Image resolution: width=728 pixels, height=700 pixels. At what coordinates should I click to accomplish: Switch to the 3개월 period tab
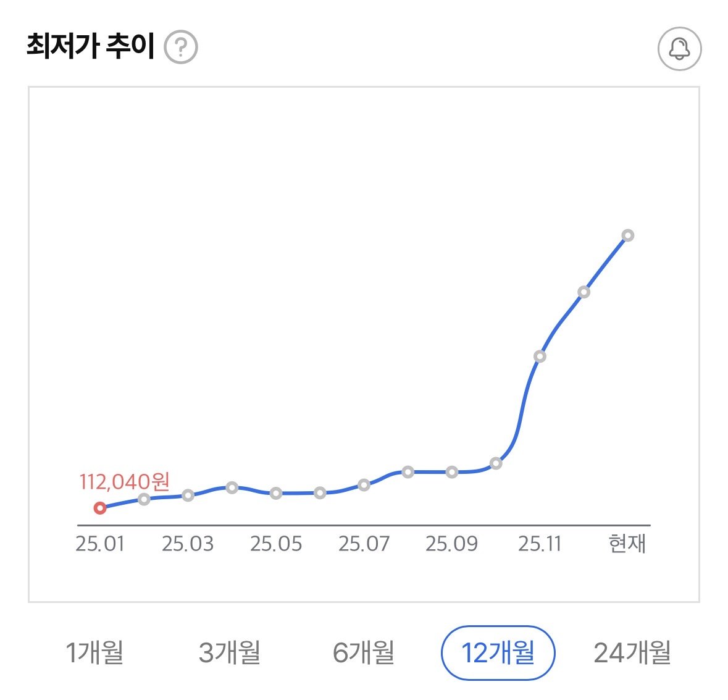click(230, 652)
